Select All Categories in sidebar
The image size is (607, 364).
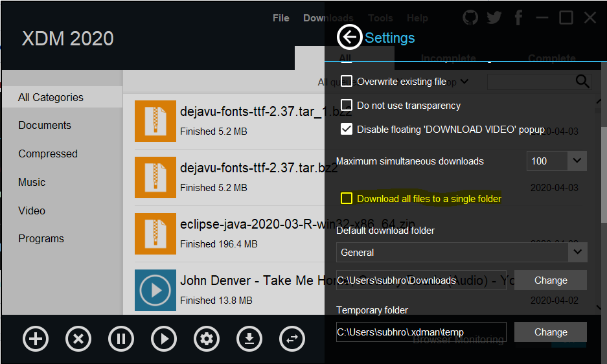tap(62, 97)
